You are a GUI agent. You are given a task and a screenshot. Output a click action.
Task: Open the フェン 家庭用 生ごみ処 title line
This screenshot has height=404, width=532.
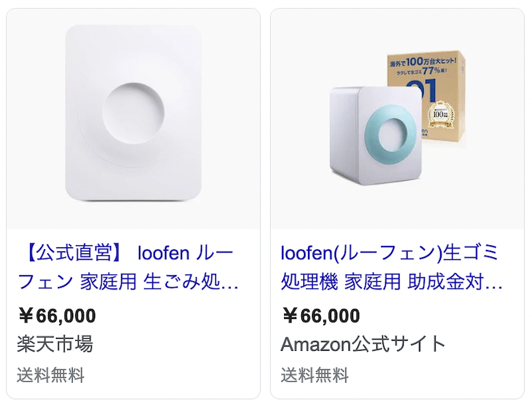tap(128, 282)
